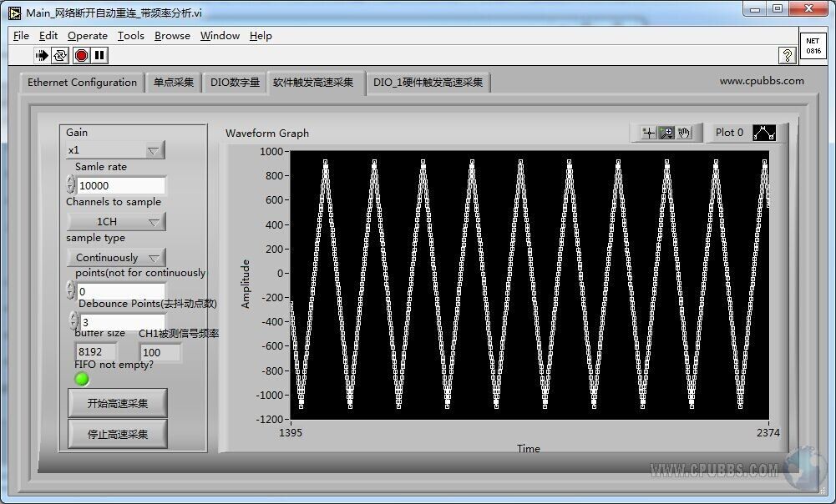Image resolution: width=836 pixels, height=504 pixels.
Task: Click the Run Continuously toolbar button
Action: pyautogui.click(x=60, y=55)
